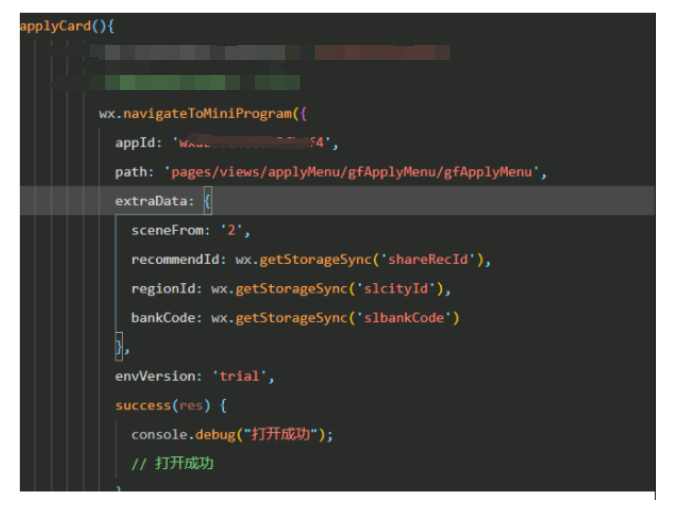Image resolution: width=685 pixels, height=513 pixels.
Task: Click the recommendId key
Action: (176, 260)
